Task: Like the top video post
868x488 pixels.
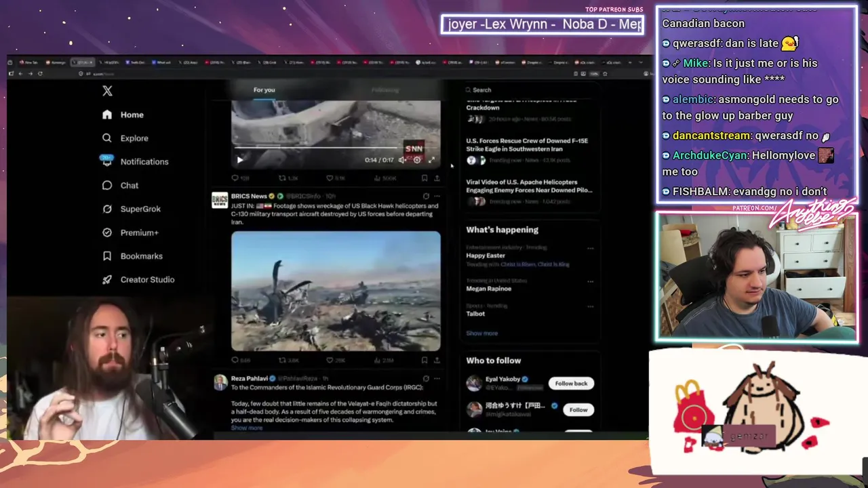Action: click(335, 178)
